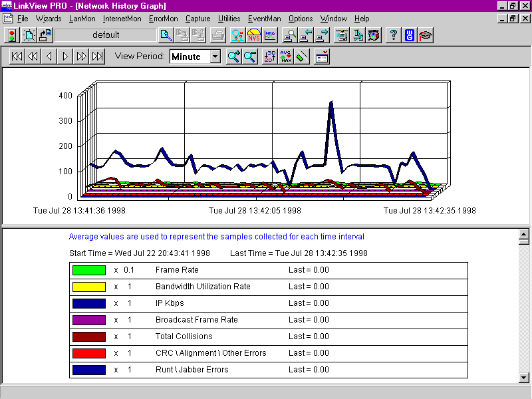
Task: Open the graduation cap tutorial icon
Action: tap(426, 35)
